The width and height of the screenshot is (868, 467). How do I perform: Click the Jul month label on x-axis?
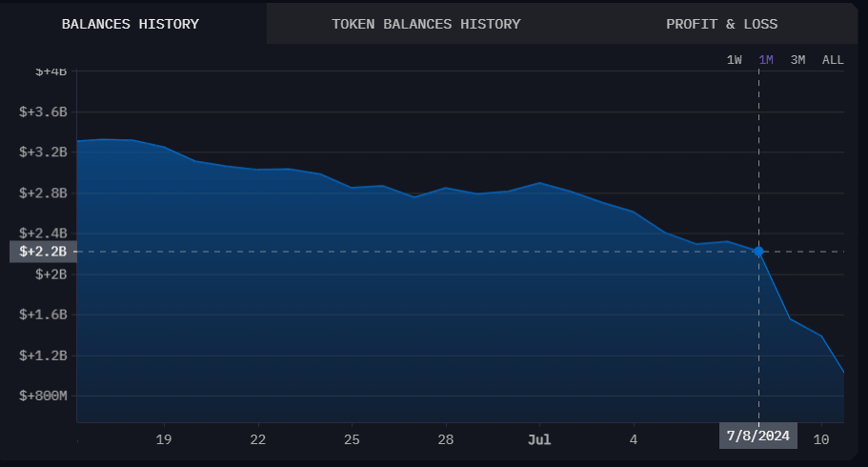[x=539, y=440]
